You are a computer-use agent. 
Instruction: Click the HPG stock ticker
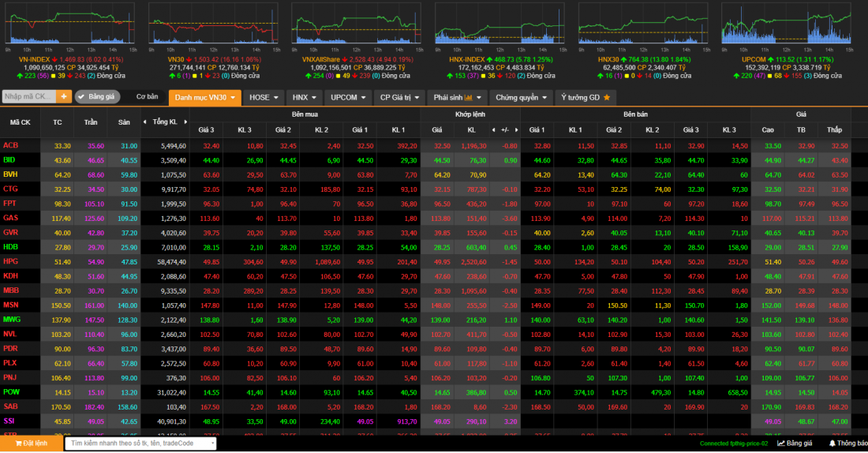11,261
